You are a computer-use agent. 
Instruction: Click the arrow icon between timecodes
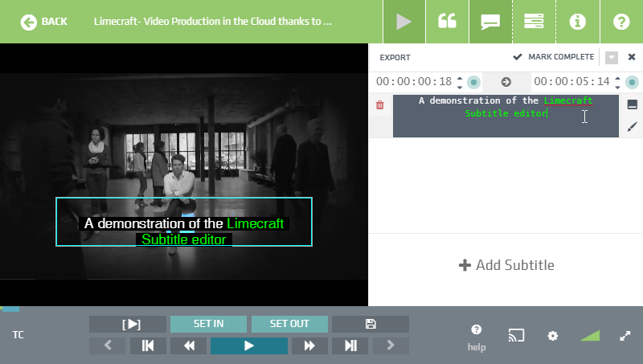pos(506,82)
